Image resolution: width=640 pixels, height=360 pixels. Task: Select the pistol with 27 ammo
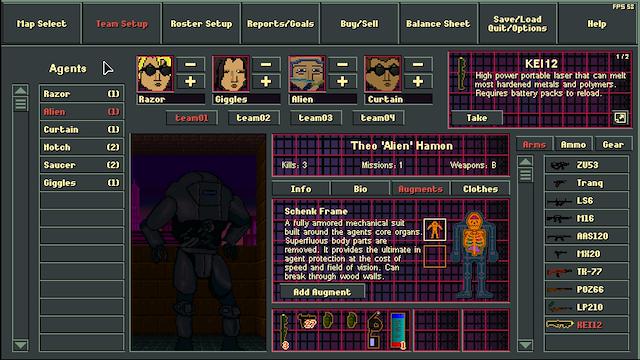[x=307, y=322]
